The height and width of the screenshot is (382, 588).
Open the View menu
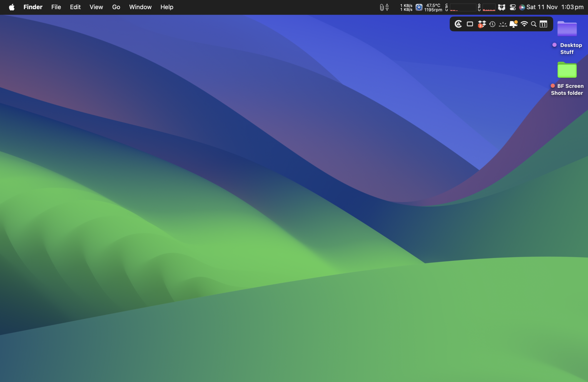pyautogui.click(x=96, y=7)
